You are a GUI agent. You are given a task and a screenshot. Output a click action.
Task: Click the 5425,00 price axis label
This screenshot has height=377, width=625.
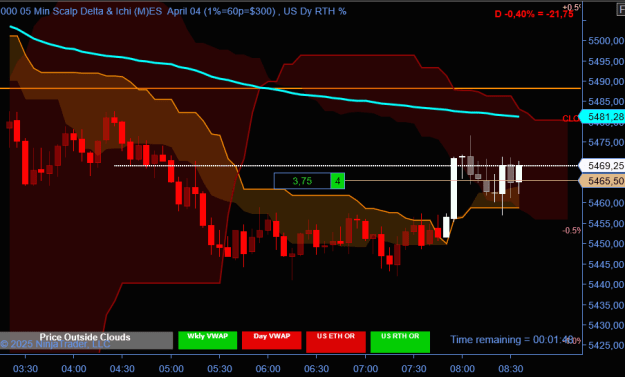(606, 345)
